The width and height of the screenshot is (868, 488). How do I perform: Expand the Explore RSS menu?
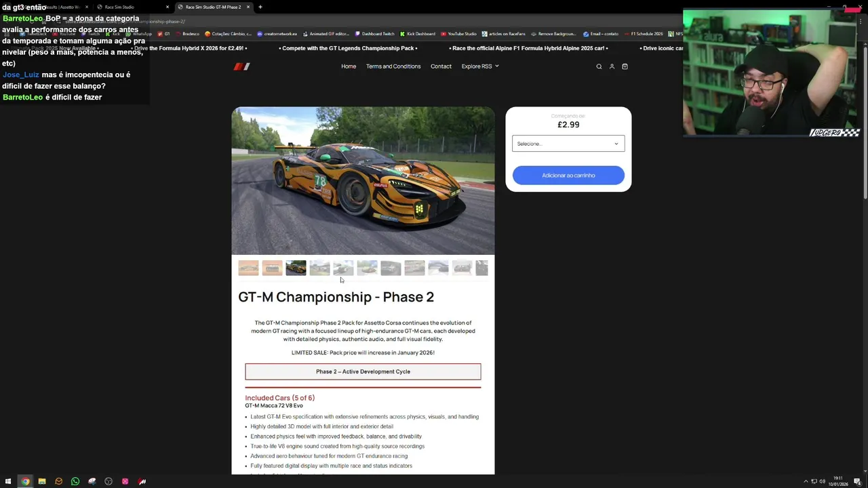(x=480, y=66)
